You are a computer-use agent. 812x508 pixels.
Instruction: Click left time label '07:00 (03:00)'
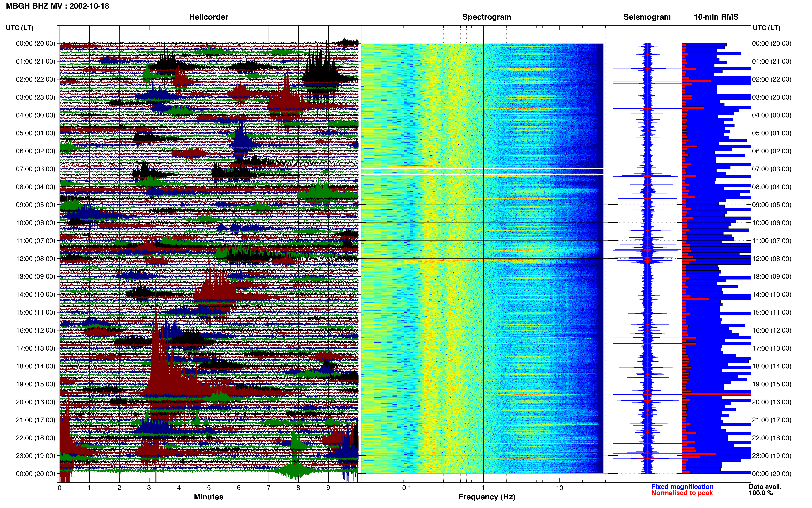click(x=36, y=169)
